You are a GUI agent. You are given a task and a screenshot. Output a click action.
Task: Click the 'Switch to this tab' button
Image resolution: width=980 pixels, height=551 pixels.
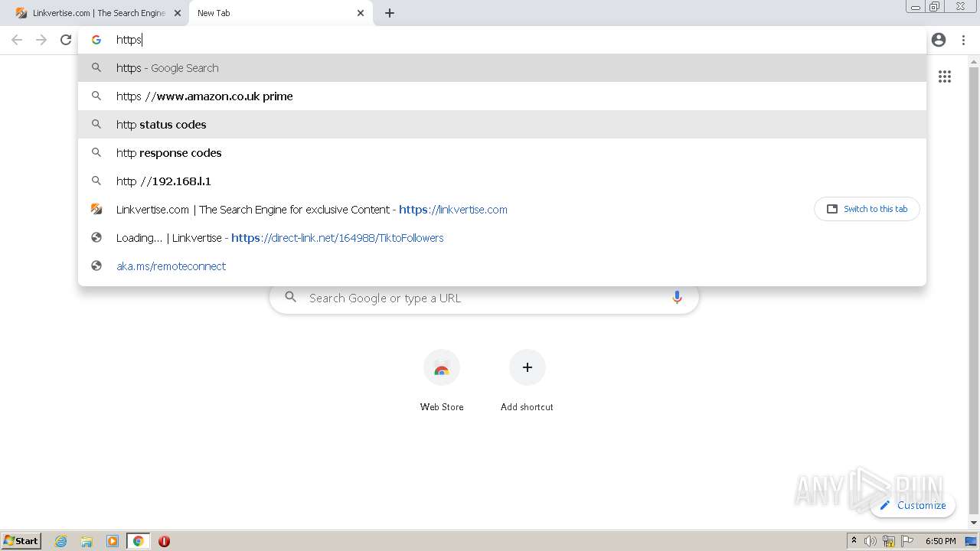(867, 209)
